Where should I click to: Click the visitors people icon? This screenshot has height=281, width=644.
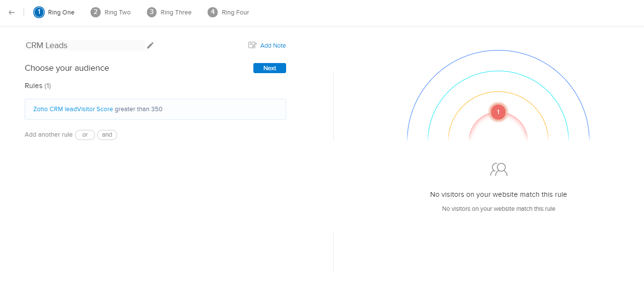[499, 169]
